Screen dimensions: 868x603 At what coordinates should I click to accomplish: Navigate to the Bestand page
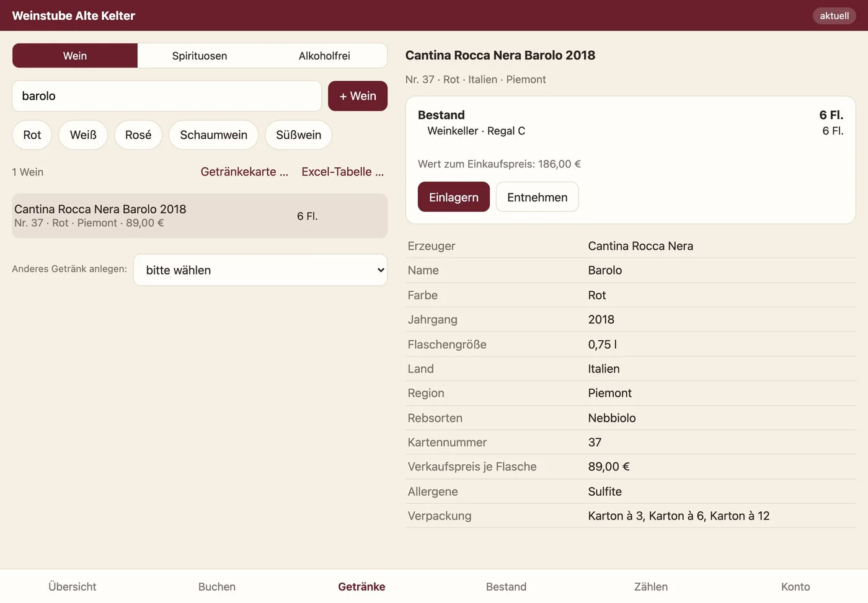[507, 587]
